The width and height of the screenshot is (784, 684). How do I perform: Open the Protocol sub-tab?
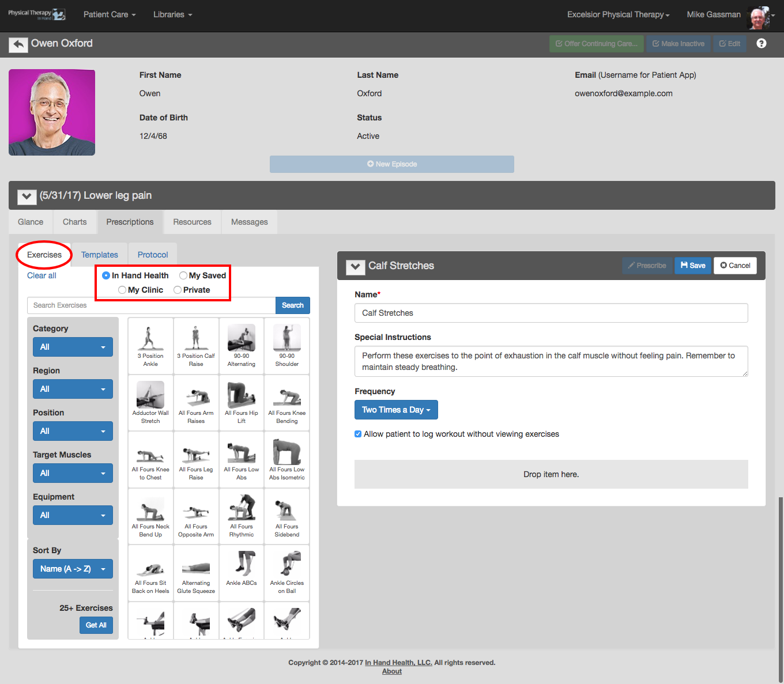pyautogui.click(x=153, y=255)
